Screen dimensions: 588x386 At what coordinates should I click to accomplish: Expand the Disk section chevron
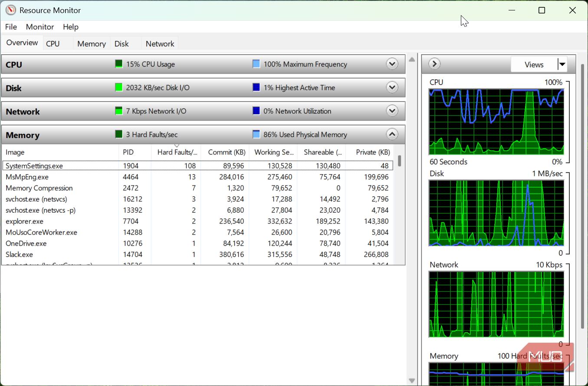click(392, 88)
